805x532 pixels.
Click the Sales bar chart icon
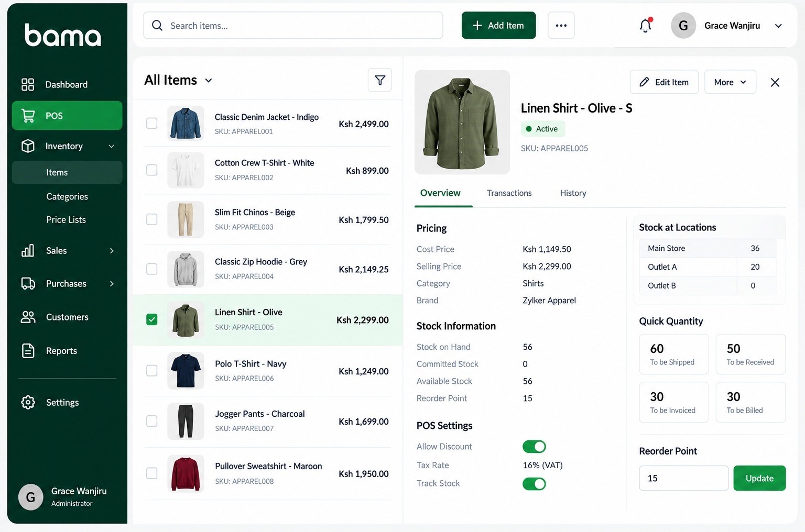click(28, 250)
